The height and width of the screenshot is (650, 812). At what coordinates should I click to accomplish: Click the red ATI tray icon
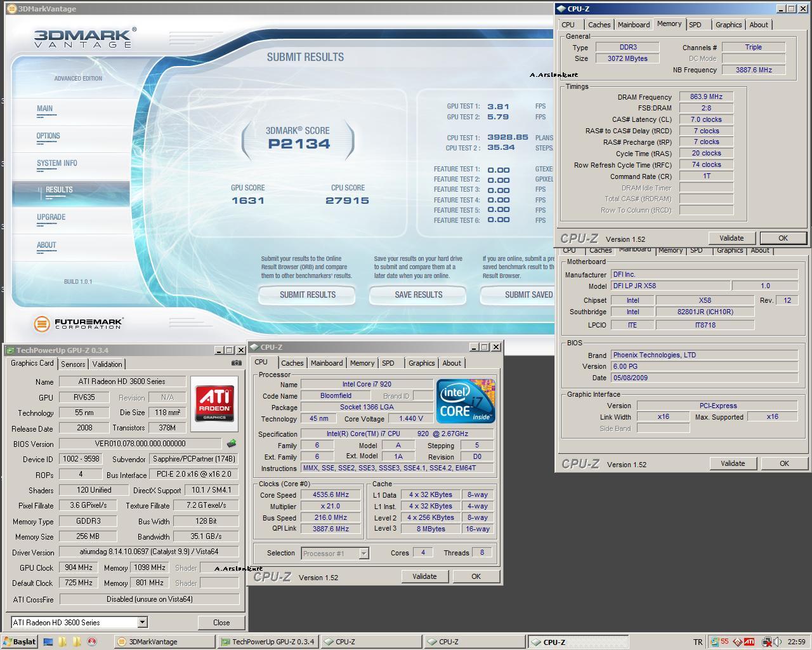coord(749,642)
